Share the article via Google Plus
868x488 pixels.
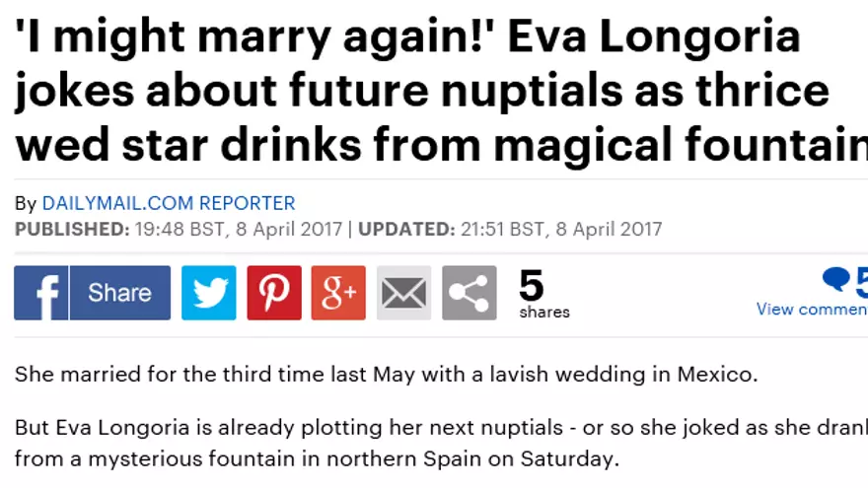[x=338, y=293]
